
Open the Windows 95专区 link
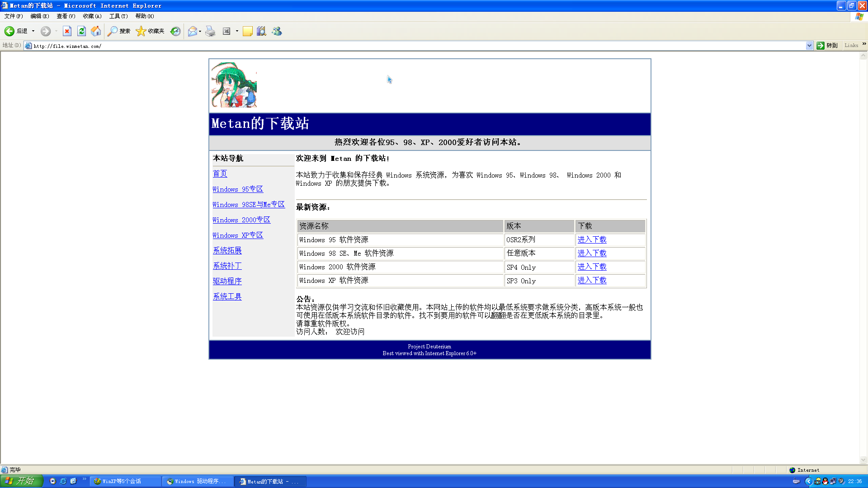click(x=238, y=189)
